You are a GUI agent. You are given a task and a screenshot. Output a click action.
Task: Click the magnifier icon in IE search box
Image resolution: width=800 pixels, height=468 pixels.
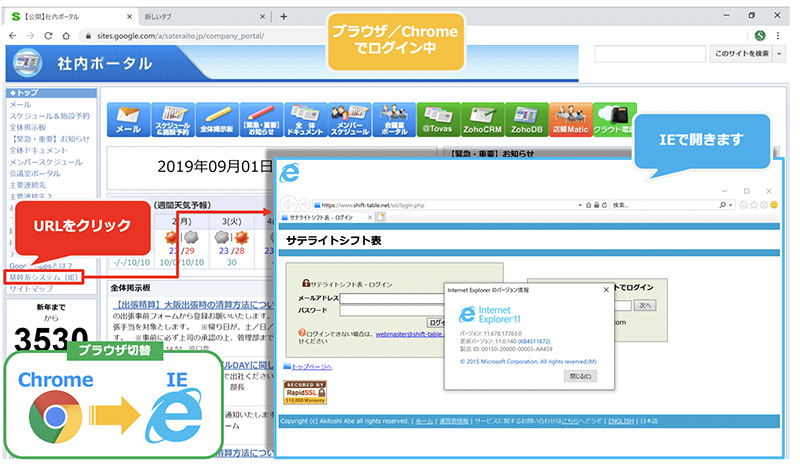click(722, 205)
